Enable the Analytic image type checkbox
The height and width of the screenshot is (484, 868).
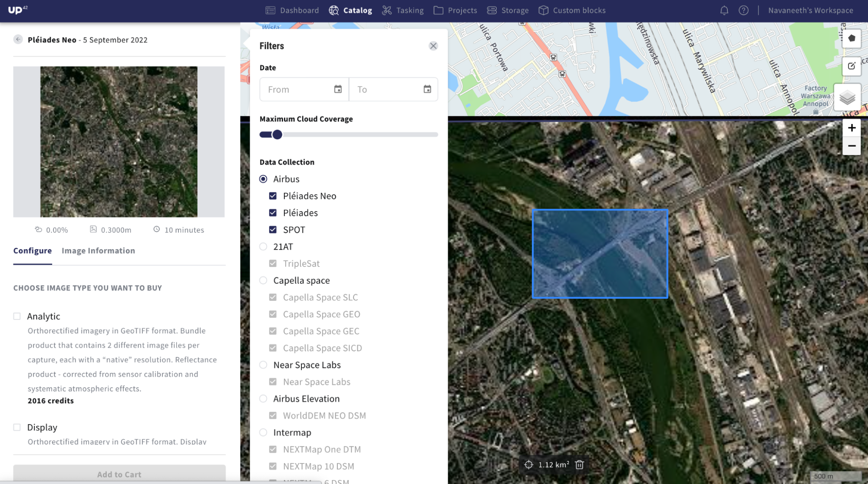point(17,316)
